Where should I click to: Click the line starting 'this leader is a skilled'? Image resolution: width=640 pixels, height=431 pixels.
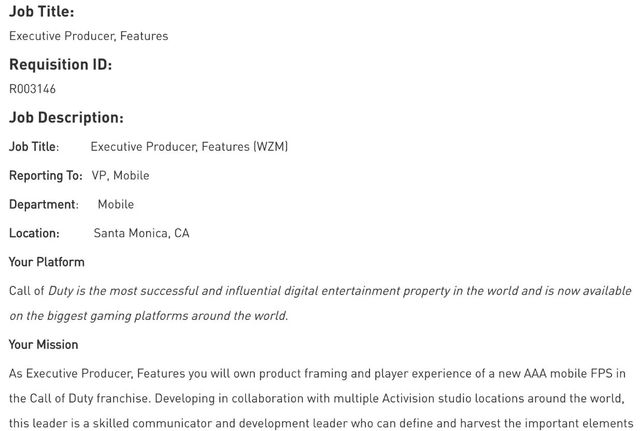point(320,423)
